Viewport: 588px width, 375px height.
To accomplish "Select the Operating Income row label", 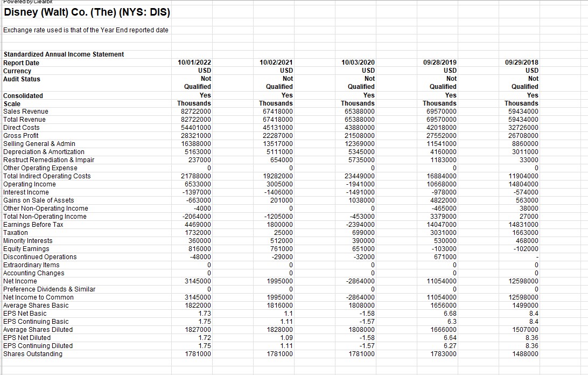I will click(30, 184).
